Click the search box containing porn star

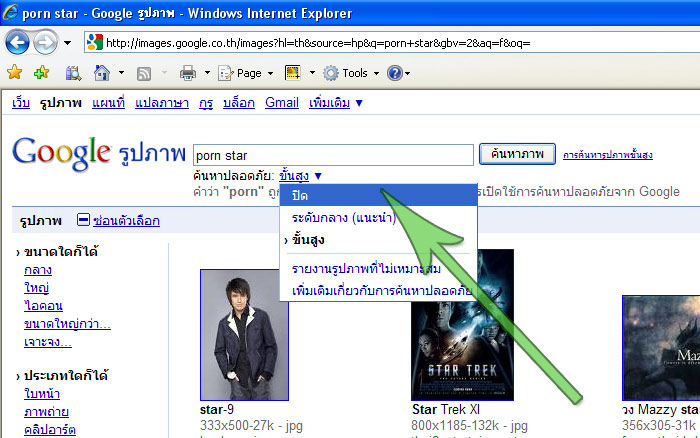pyautogui.click(x=333, y=155)
